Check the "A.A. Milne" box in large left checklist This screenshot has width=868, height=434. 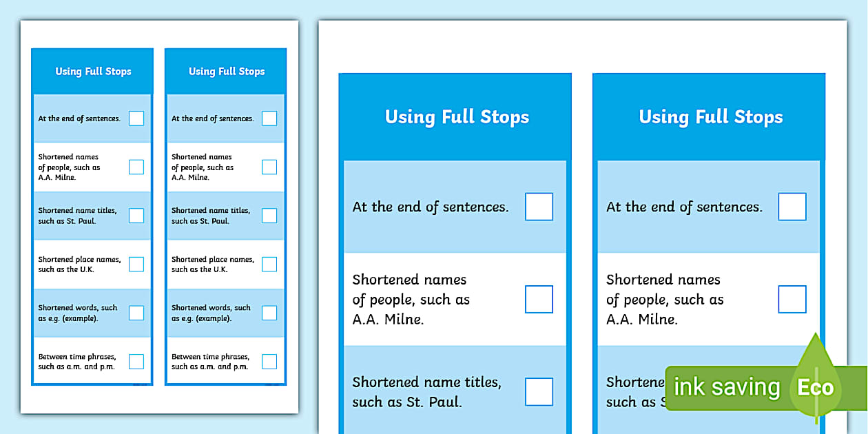pos(539,299)
